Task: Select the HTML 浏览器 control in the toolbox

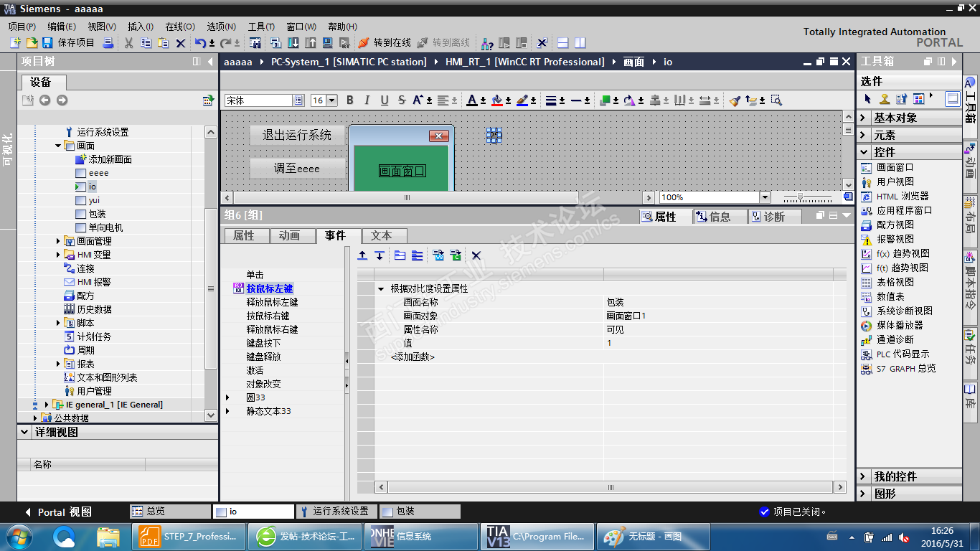Action: 903,196
